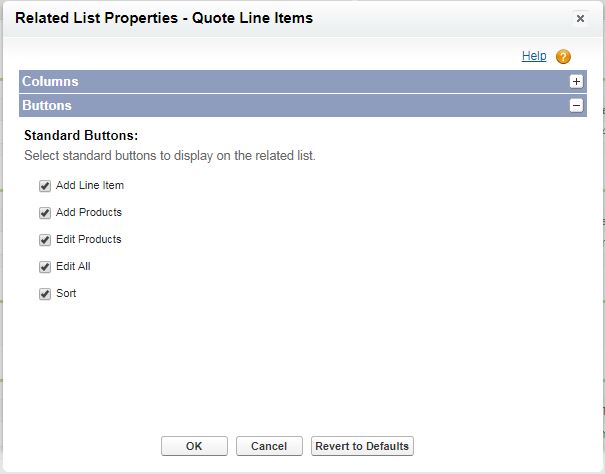Click the "Edit All" label text

click(x=74, y=267)
